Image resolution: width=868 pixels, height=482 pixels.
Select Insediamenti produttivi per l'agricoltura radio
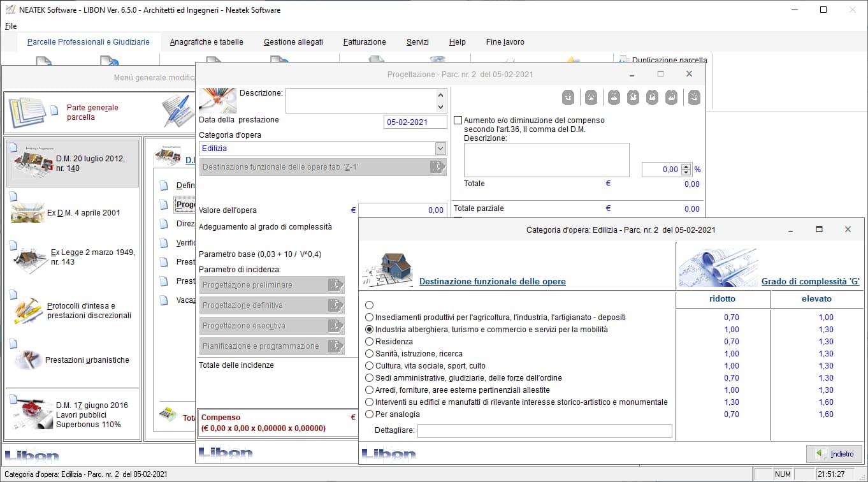(369, 318)
